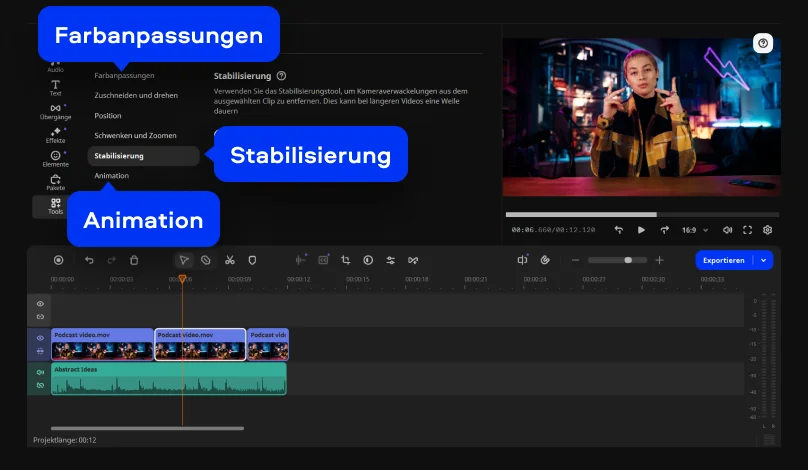
Task: Open the Effekte panel
Action: (x=55, y=135)
